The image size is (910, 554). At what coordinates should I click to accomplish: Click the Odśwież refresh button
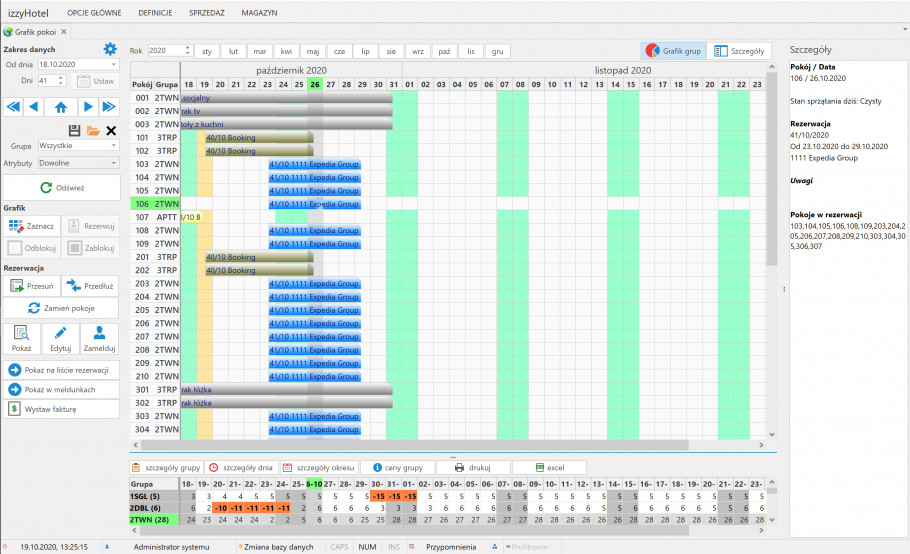coord(61,187)
